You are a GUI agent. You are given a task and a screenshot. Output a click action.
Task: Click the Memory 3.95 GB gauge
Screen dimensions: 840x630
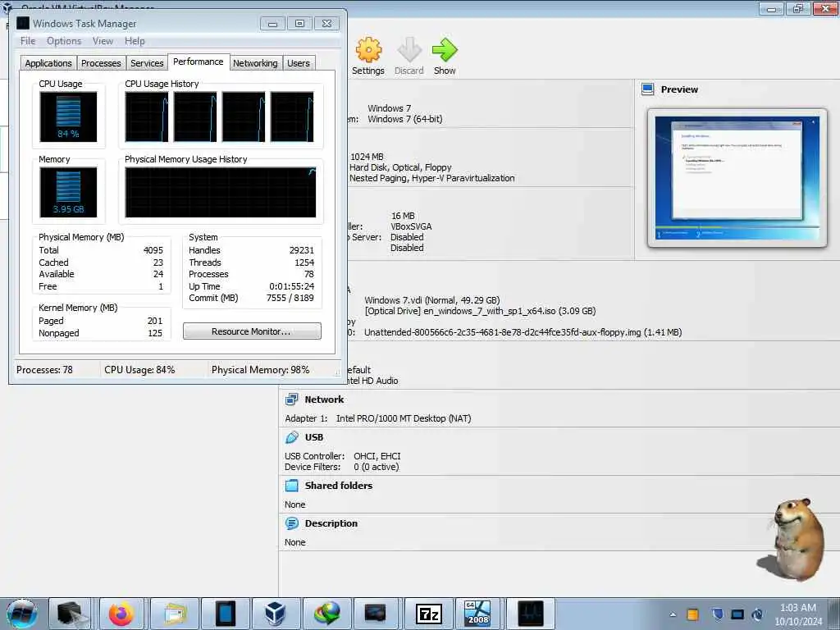coord(69,192)
